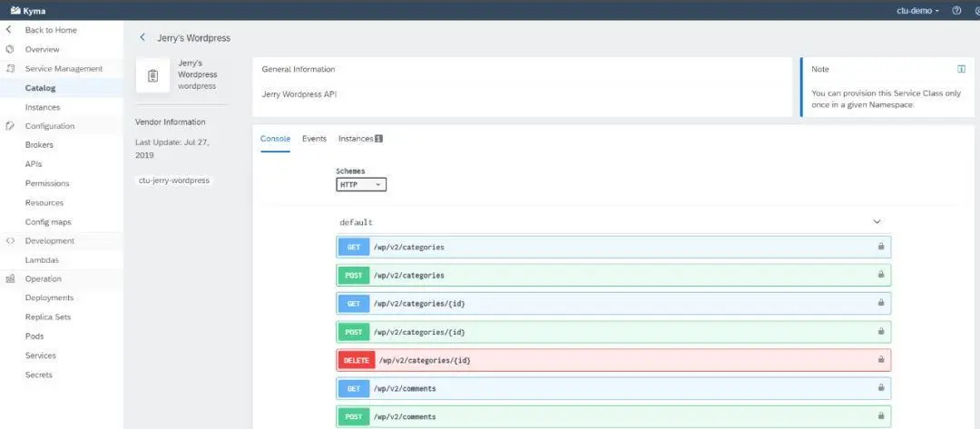
Task: Expand DELETE /wp/v2/categories/{id} operation
Action: [613, 360]
